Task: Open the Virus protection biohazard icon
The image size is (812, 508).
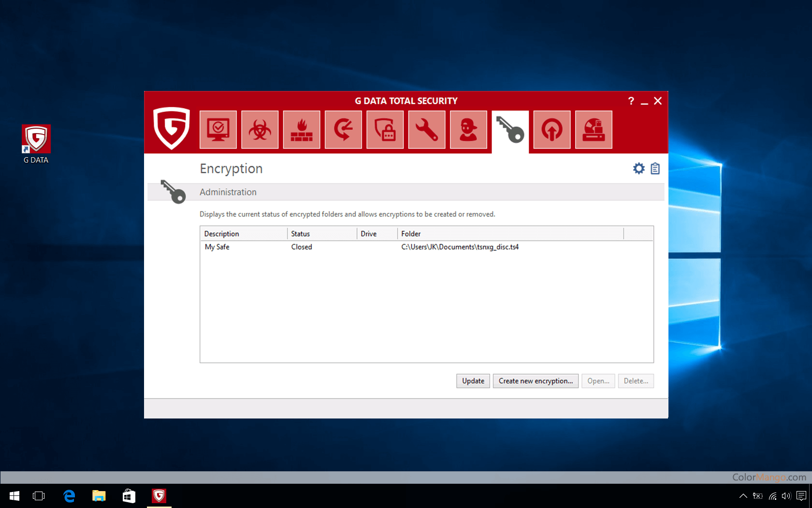Action: [260, 130]
